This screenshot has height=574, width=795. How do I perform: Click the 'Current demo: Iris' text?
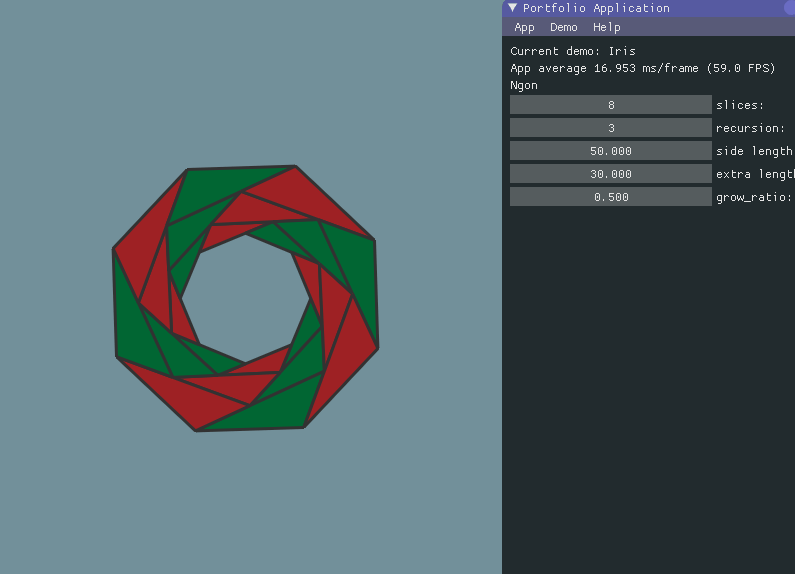click(572, 51)
